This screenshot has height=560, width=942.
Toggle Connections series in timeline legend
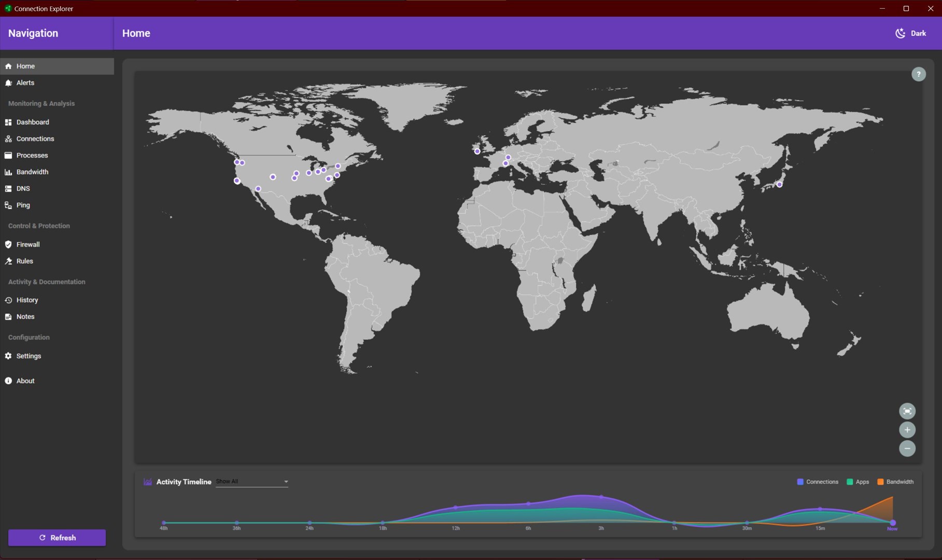click(818, 482)
